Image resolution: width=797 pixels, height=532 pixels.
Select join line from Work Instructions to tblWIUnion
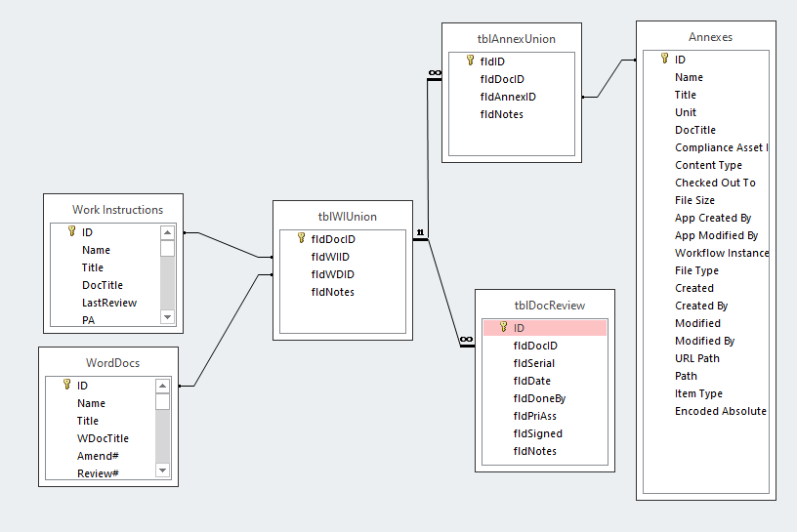[x=228, y=245]
